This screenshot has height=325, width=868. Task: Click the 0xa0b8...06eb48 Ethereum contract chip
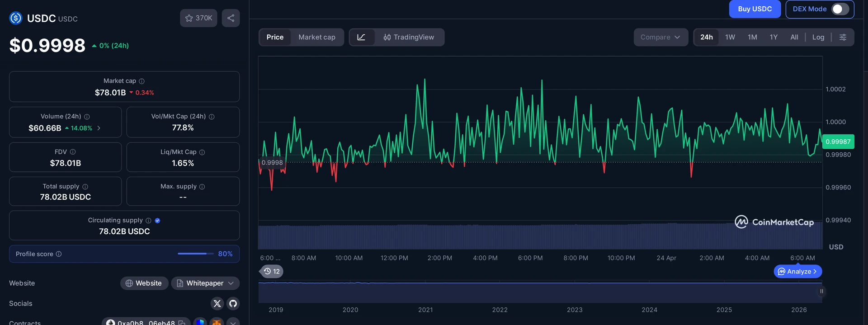(146, 322)
